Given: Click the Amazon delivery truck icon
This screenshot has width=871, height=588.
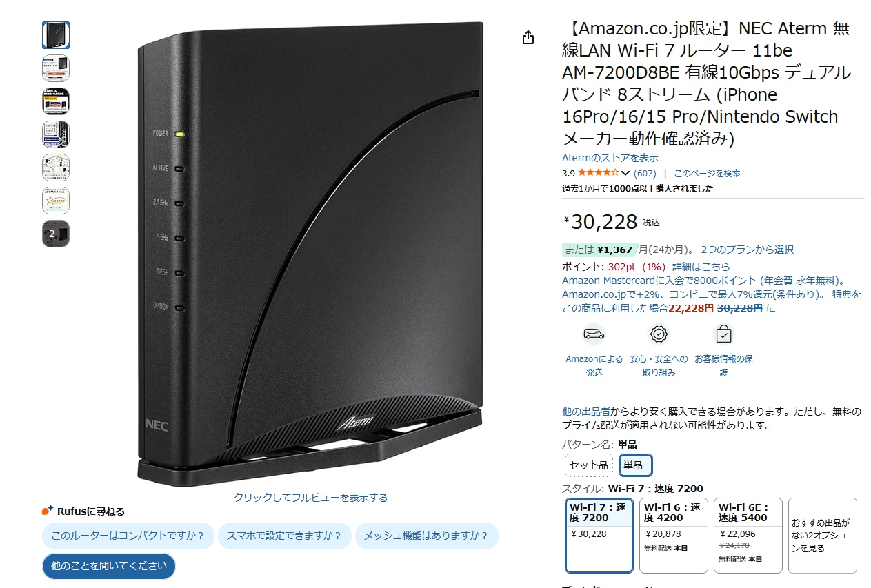Looking at the screenshot, I should coord(594,334).
